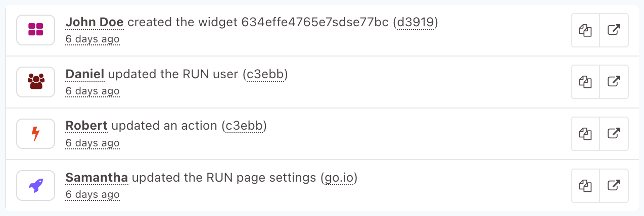Click c3ebb link in Robert's entry
This screenshot has width=644, height=216.
244,126
